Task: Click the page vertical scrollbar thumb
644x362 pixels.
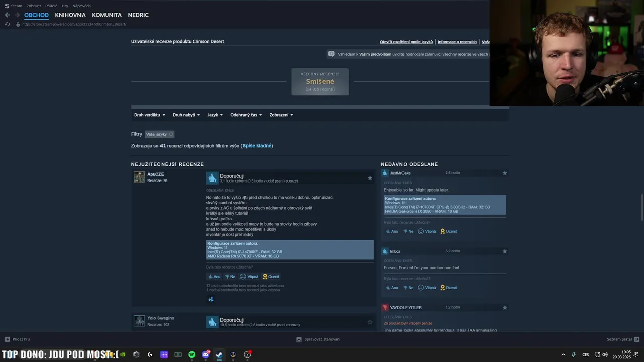Action: coord(642,207)
